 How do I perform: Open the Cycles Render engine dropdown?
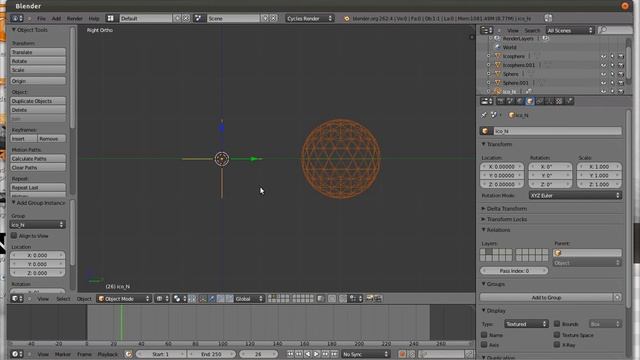(310, 18)
